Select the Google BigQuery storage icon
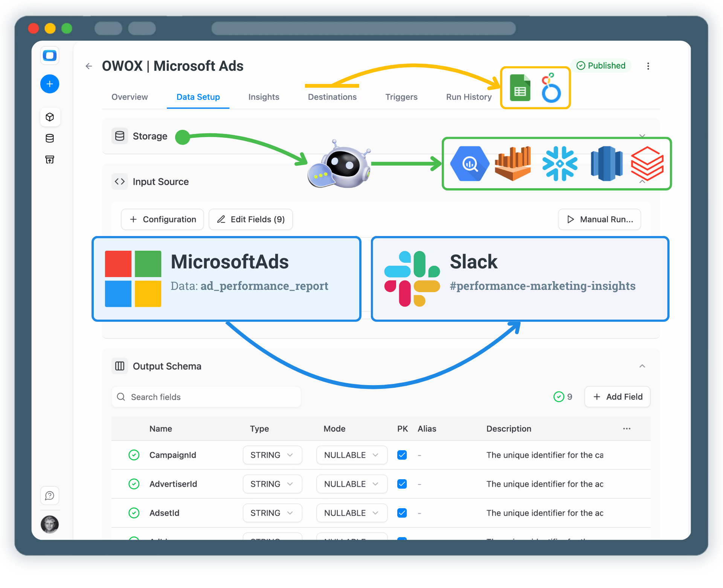This screenshot has width=723, height=588. tap(469, 163)
